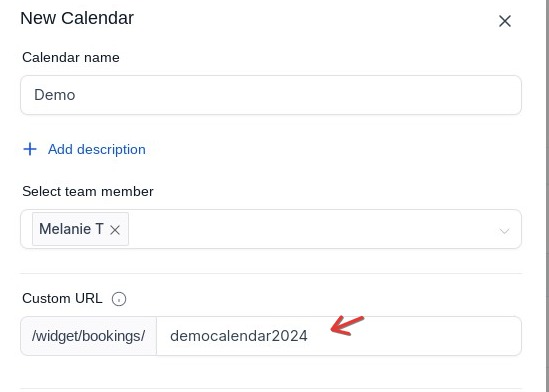Click the divider line below team member field
549x392 pixels.
coord(271,274)
